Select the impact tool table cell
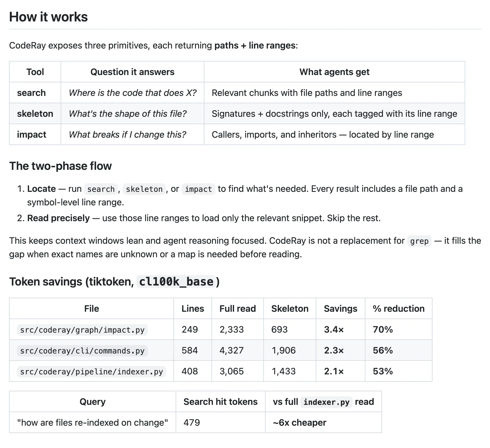 (35, 134)
